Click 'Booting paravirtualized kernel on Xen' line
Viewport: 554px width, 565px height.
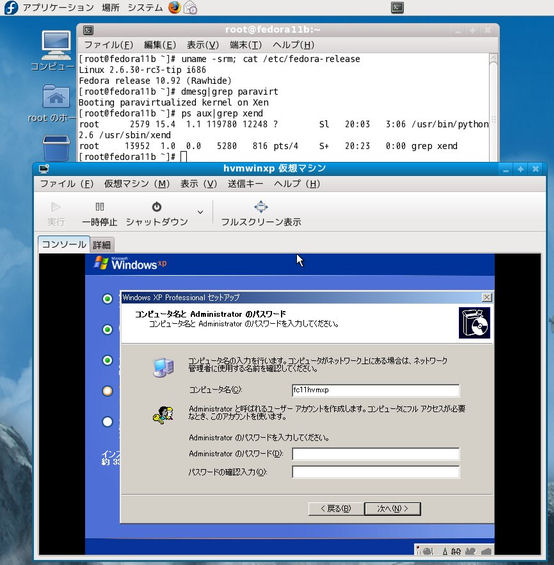click(173, 102)
